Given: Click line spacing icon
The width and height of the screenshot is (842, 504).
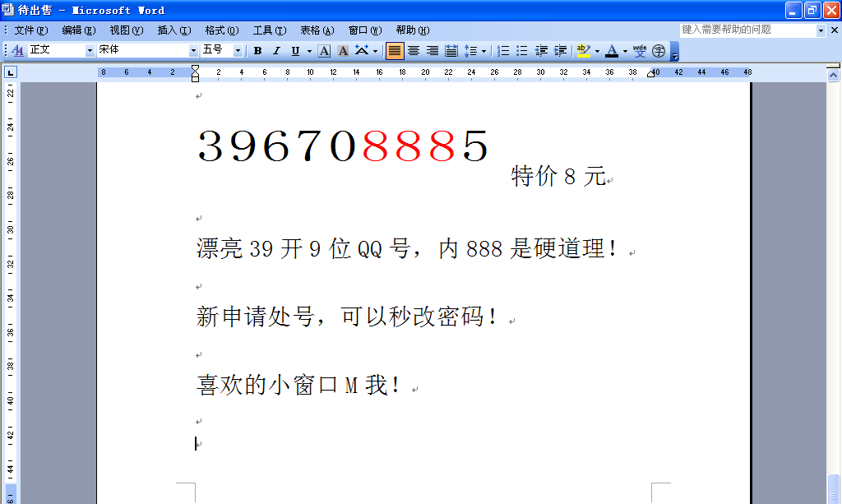Looking at the screenshot, I should (x=470, y=50).
